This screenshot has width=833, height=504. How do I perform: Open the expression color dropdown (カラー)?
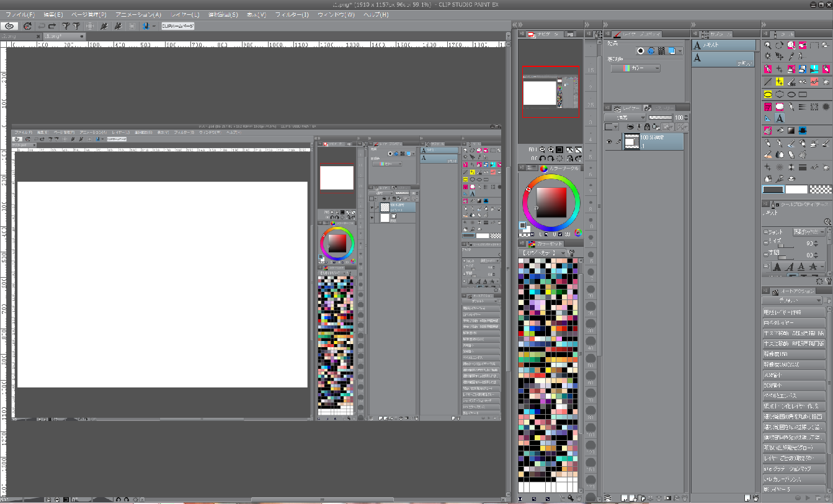(635, 68)
